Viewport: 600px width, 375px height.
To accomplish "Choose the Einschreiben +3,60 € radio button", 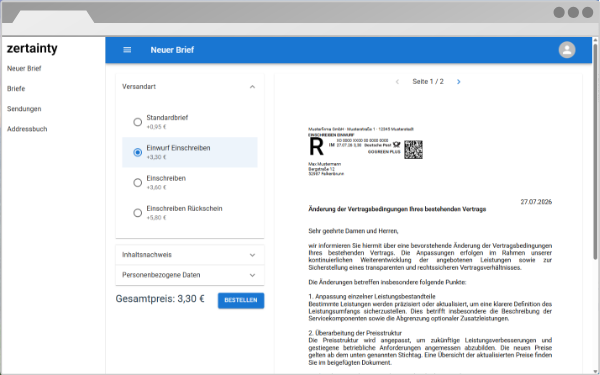I will click(137, 183).
